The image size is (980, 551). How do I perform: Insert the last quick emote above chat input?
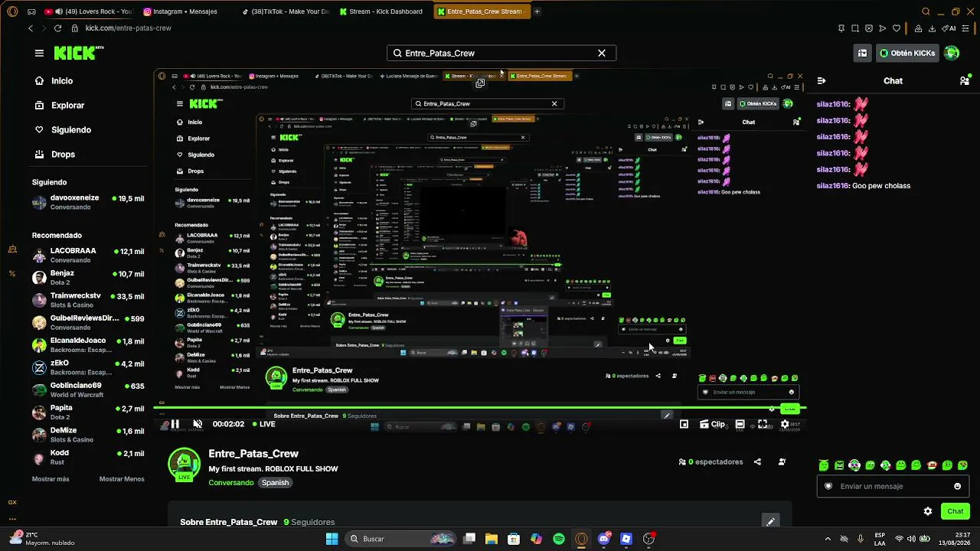click(964, 465)
